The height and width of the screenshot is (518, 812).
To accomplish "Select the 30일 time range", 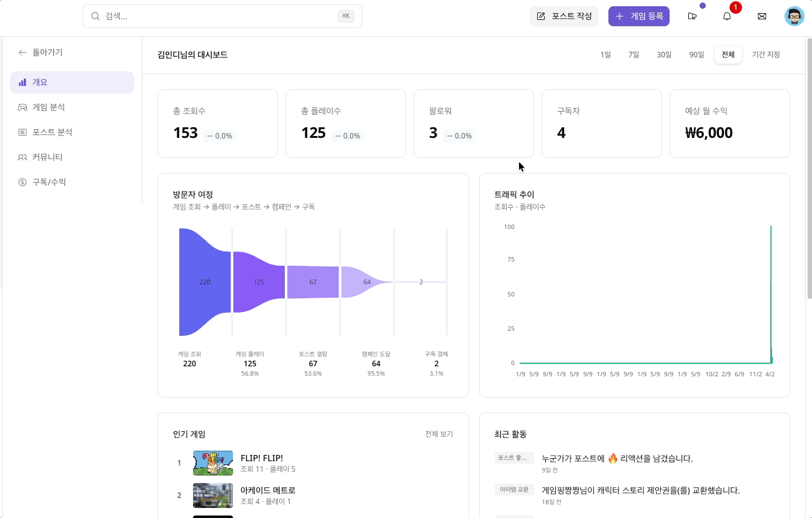I will (664, 55).
